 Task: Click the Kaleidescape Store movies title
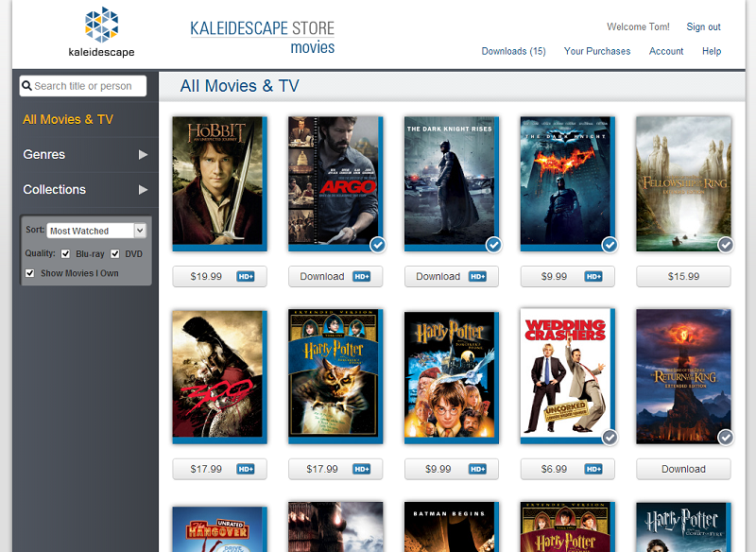pos(263,37)
